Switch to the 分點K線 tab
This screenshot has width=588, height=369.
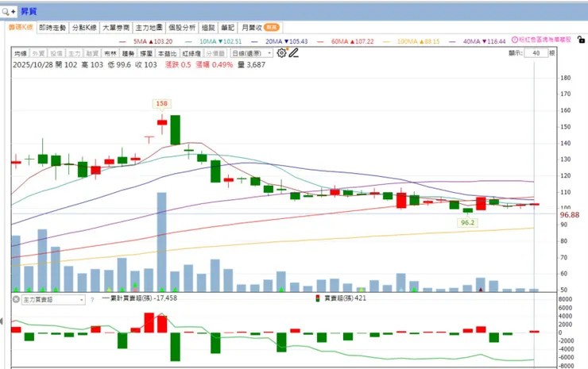84,28
